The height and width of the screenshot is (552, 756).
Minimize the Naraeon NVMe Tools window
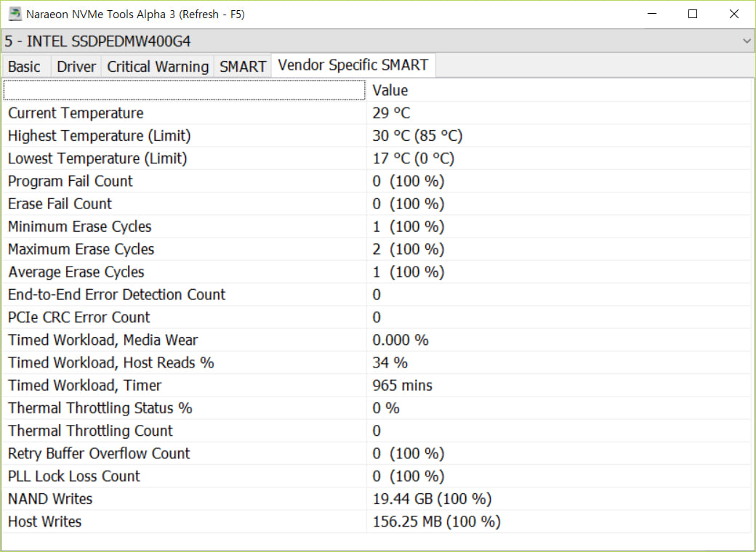click(x=652, y=14)
